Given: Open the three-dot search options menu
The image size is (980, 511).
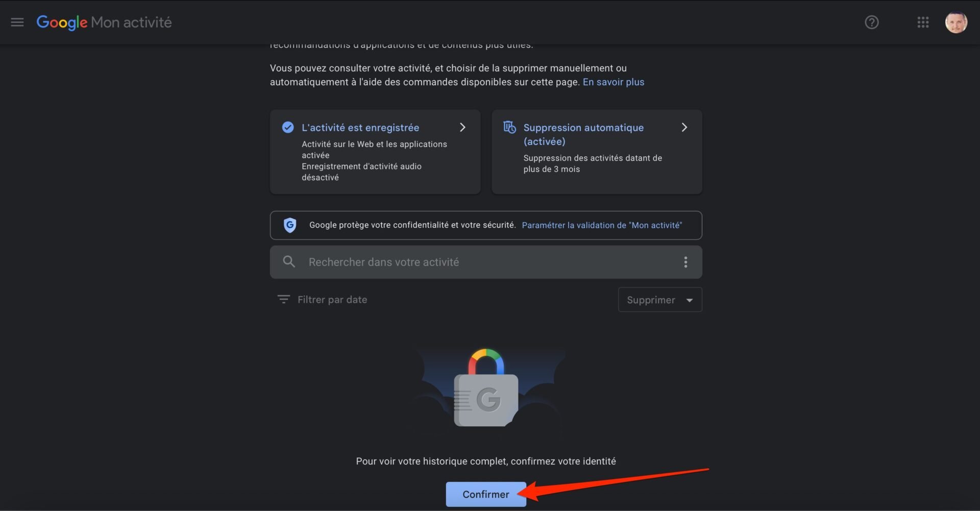Looking at the screenshot, I should click(x=685, y=262).
